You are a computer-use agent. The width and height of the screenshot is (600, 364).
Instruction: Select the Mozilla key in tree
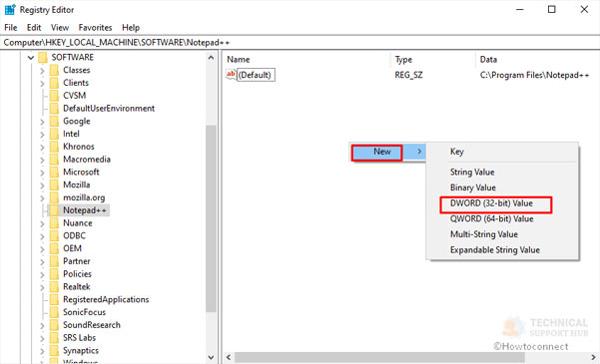pos(77,184)
